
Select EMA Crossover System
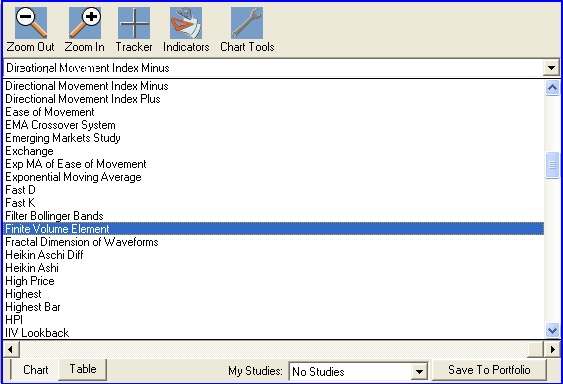pos(274,125)
